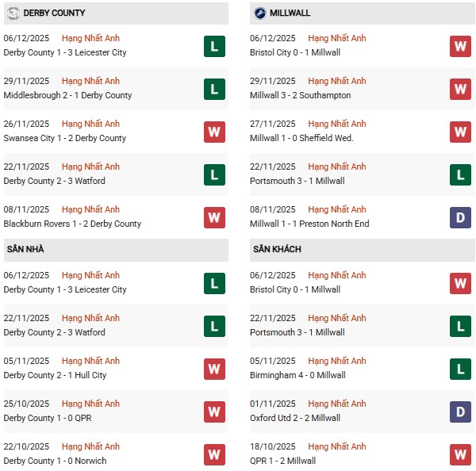Select W badge for QPR 1 - 2 Millwall
This screenshot has height=471, width=476.
pos(461,454)
